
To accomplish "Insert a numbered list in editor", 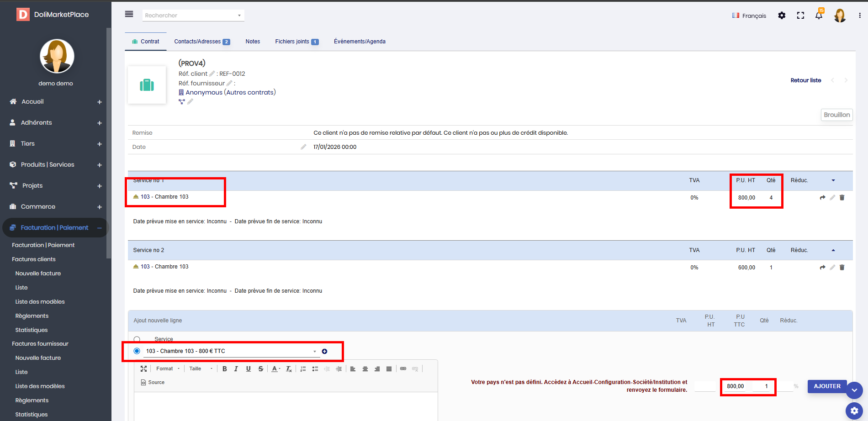I will coord(303,369).
